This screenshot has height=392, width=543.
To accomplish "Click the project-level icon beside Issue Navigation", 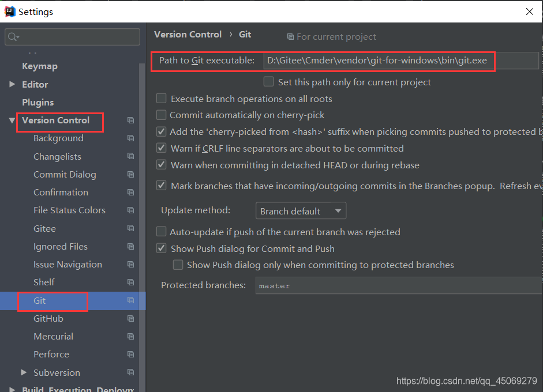I will tap(130, 265).
